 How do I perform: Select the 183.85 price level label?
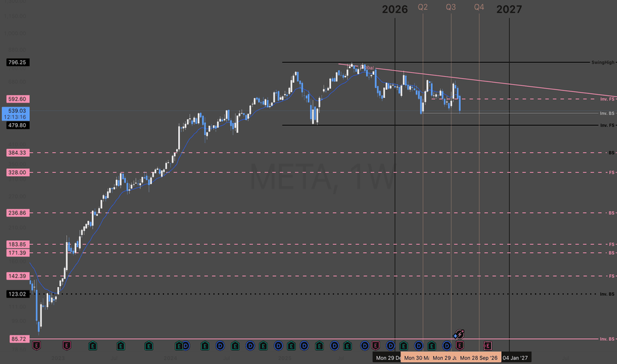pyautogui.click(x=18, y=244)
